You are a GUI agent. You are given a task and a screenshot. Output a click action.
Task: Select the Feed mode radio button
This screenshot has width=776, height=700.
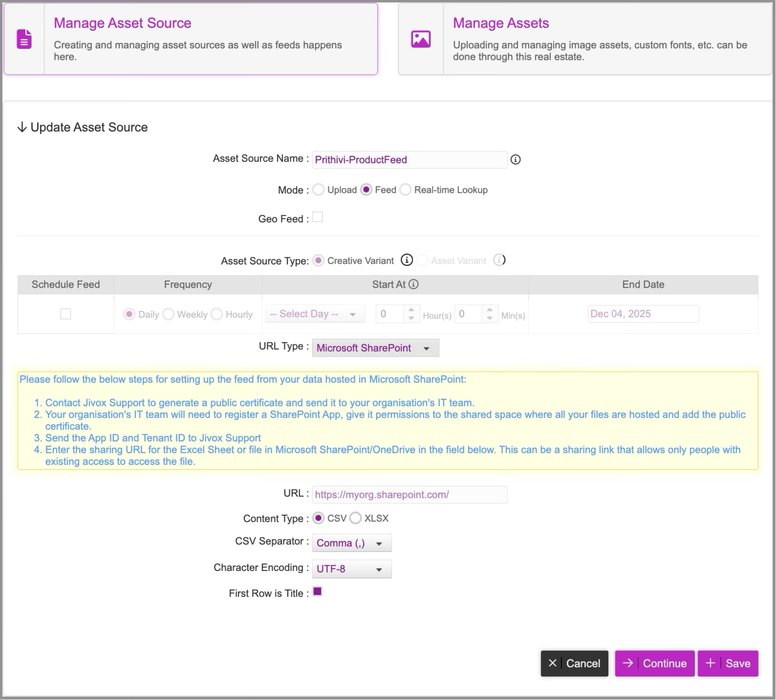click(x=366, y=190)
